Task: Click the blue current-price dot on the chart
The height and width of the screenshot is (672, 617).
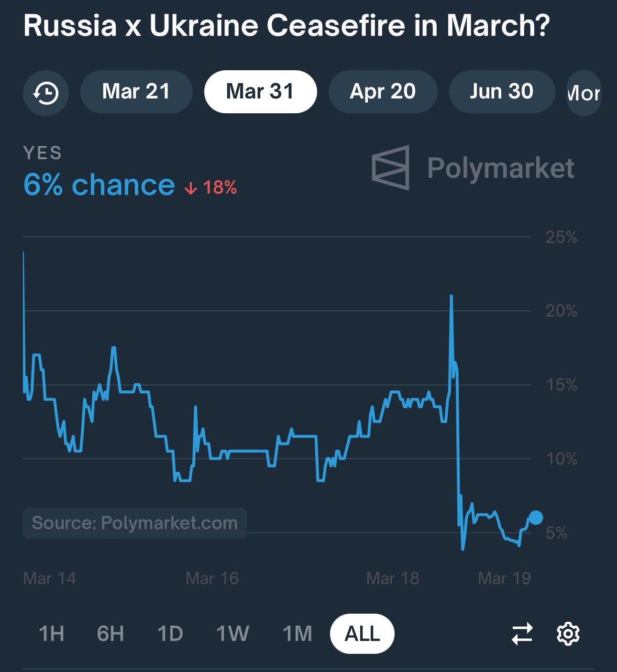Action: click(x=536, y=517)
